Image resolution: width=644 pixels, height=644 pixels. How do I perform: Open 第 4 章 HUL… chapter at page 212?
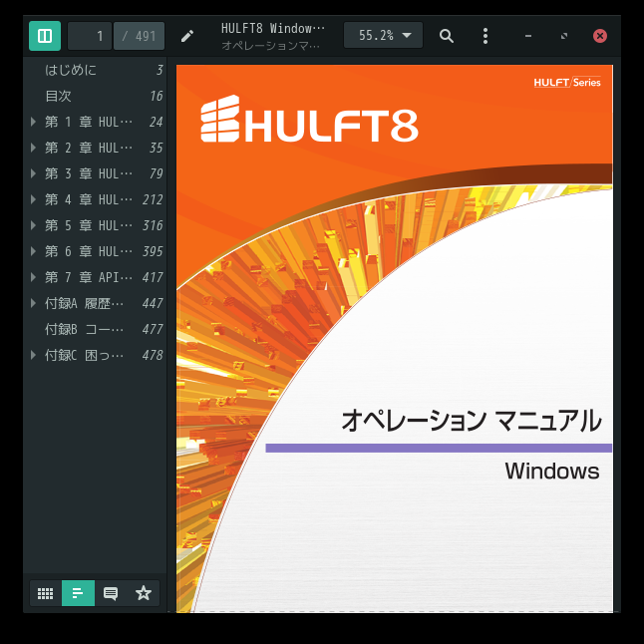click(95, 199)
